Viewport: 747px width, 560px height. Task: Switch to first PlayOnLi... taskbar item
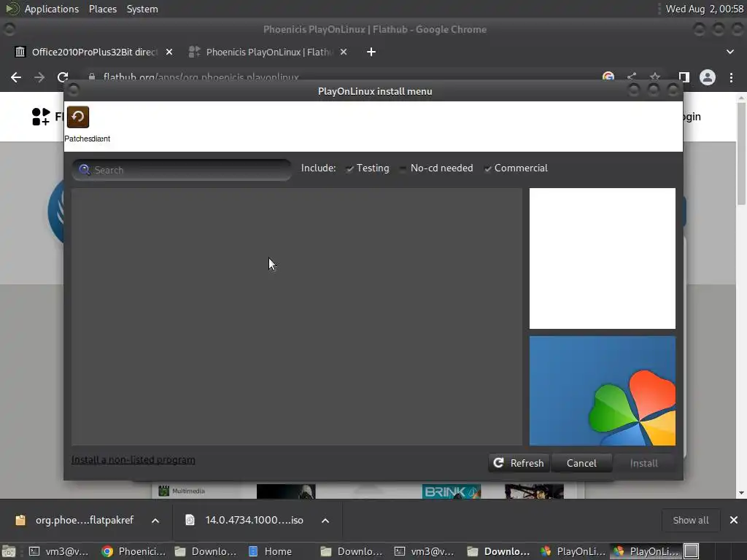(573, 551)
